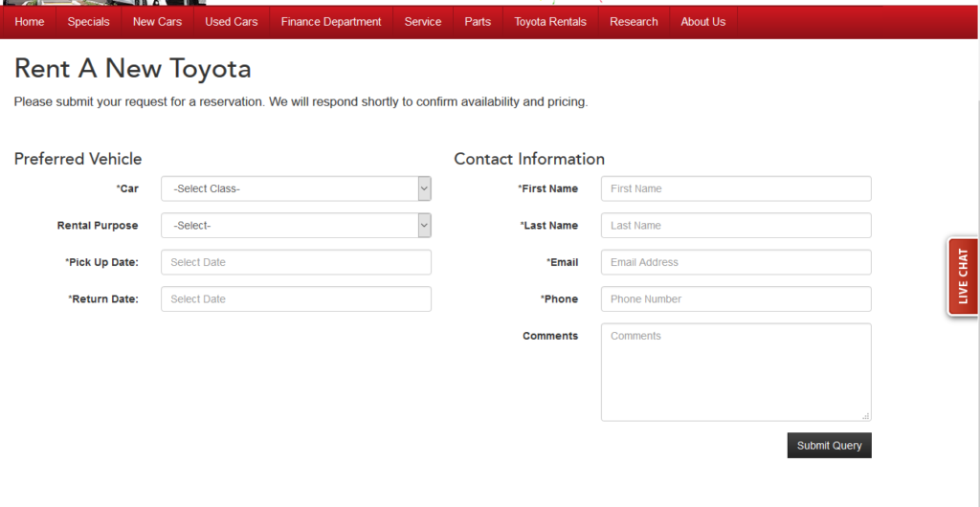Screen dimensions: 980x507
Task: Open the Home menu item
Action: pos(30,22)
